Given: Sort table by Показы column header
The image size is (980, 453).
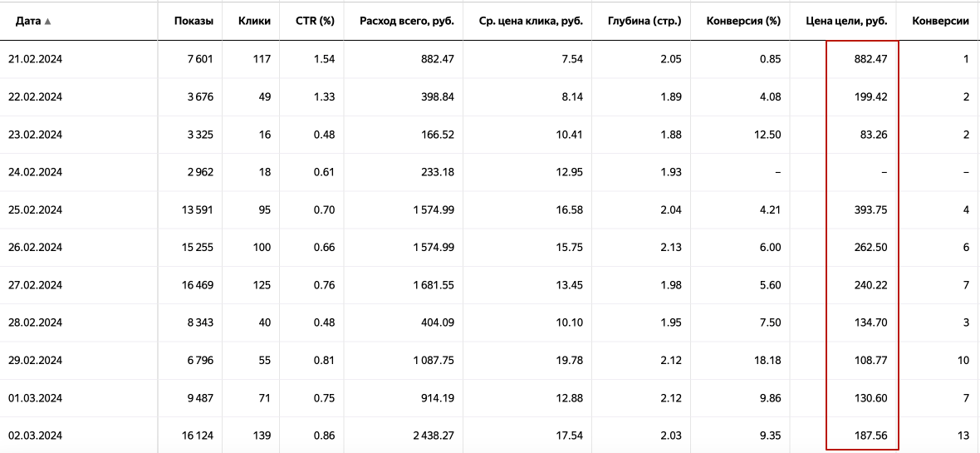Looking at the screenshot, I should pyautogui.click(x=194, y=21).
